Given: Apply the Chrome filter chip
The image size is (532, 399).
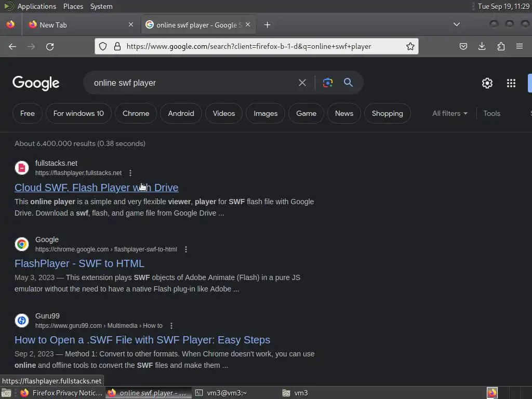Looking at the screenshot, I should [x=136, y=113].
